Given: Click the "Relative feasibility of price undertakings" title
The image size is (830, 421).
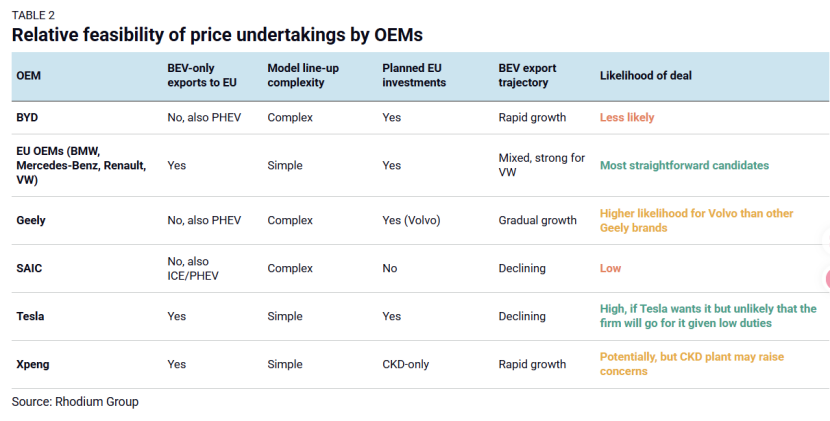Looking at the screenshot, I should pyautogui.click(x=217, y=35).
